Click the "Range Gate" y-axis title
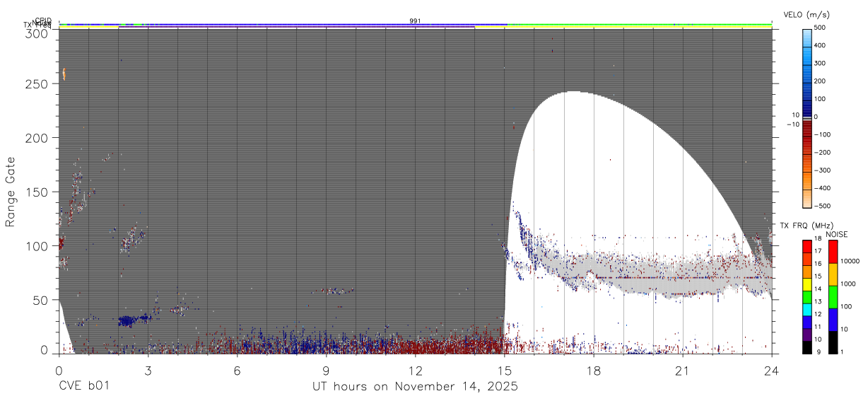Viewport: 868px width, 401px height. coord(11,192)
